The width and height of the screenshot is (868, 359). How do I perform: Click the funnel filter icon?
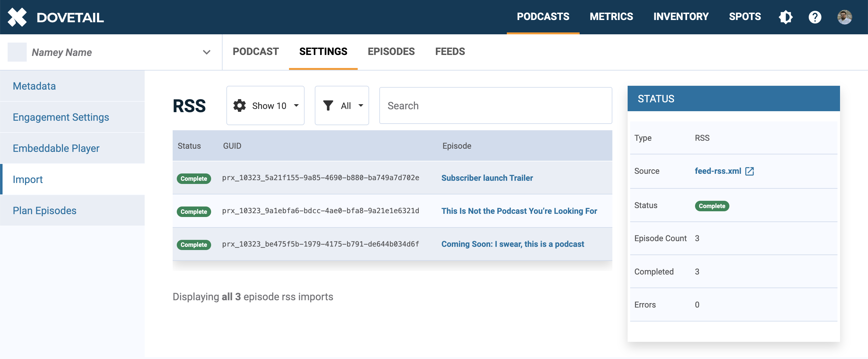(328, 105)
